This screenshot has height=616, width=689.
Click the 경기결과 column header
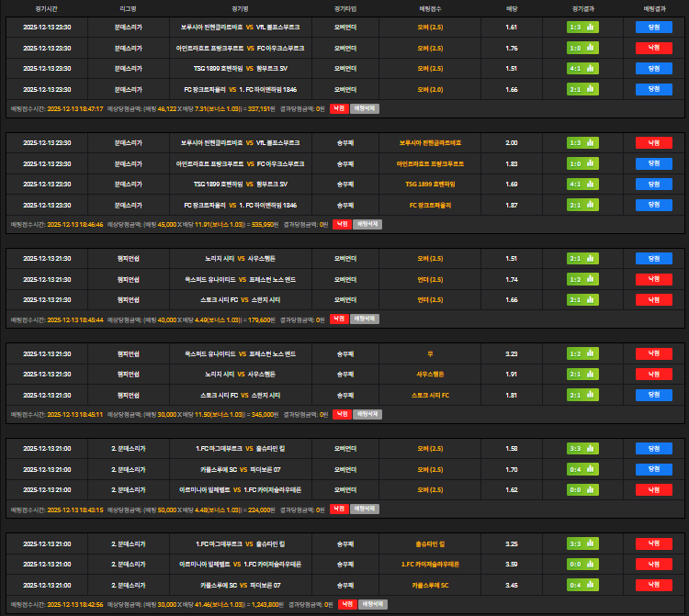click(x=582, y=7)
